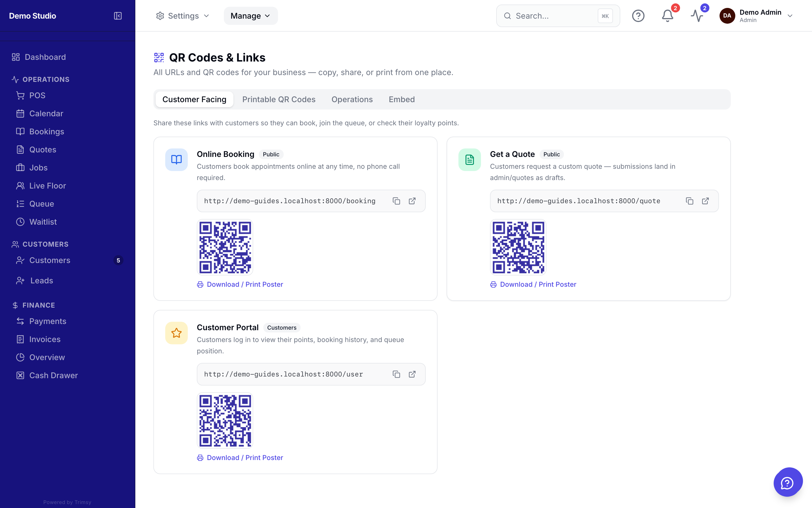The image size is (812, 508).
Task: Click the DA user avatar
Action: click(x=727, y=16)
